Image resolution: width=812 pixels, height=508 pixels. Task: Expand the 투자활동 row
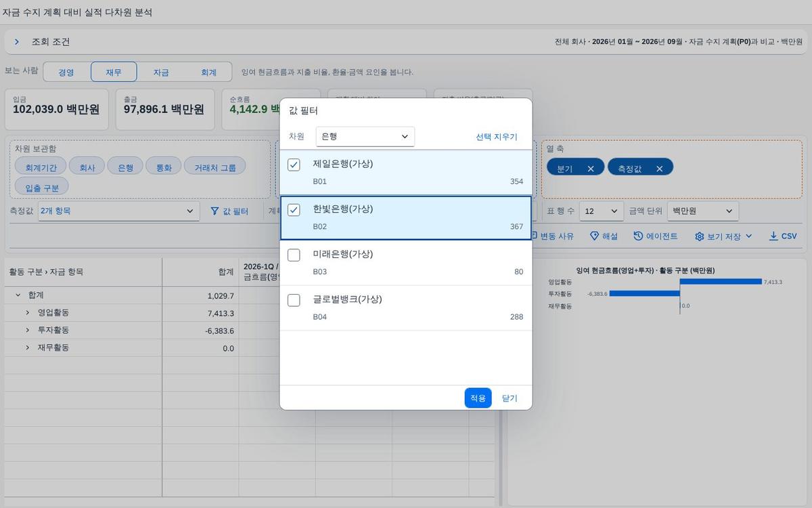pyautogui.click(x=28, y=331)
